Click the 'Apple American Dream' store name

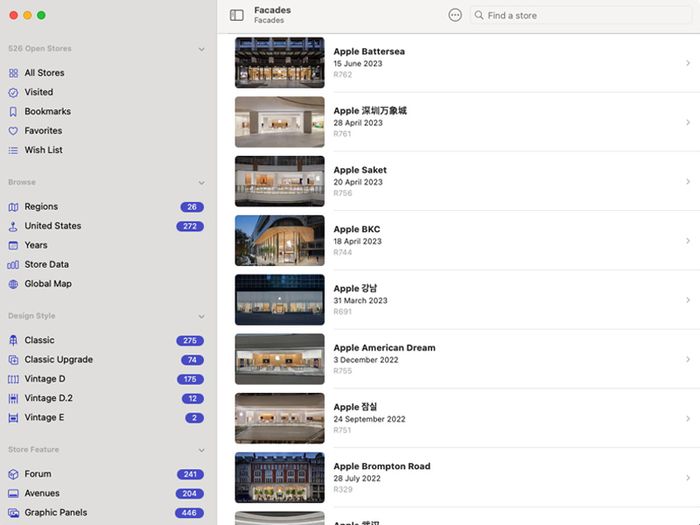[x=384, y=348]
